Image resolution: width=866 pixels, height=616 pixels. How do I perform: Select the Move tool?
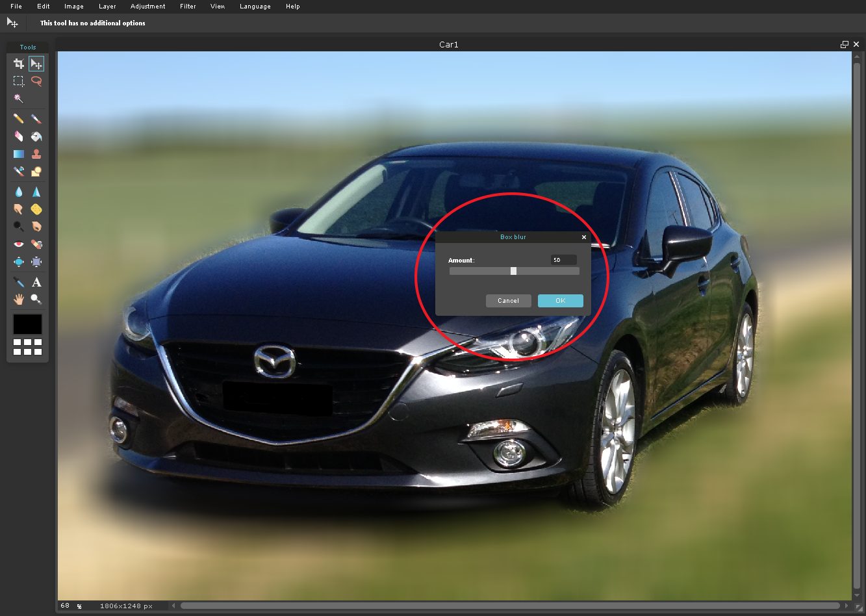point(36,64)
